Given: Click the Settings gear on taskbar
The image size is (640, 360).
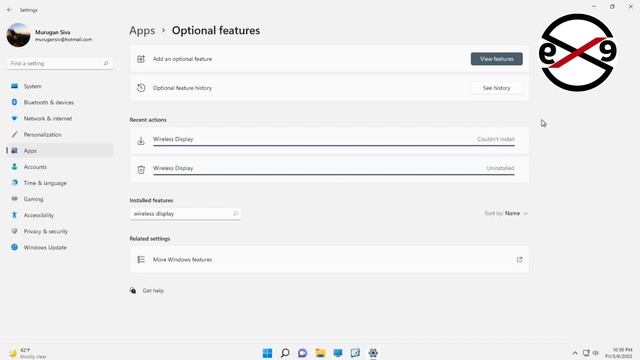Looking at the screenshot, I should coord(373,353).
